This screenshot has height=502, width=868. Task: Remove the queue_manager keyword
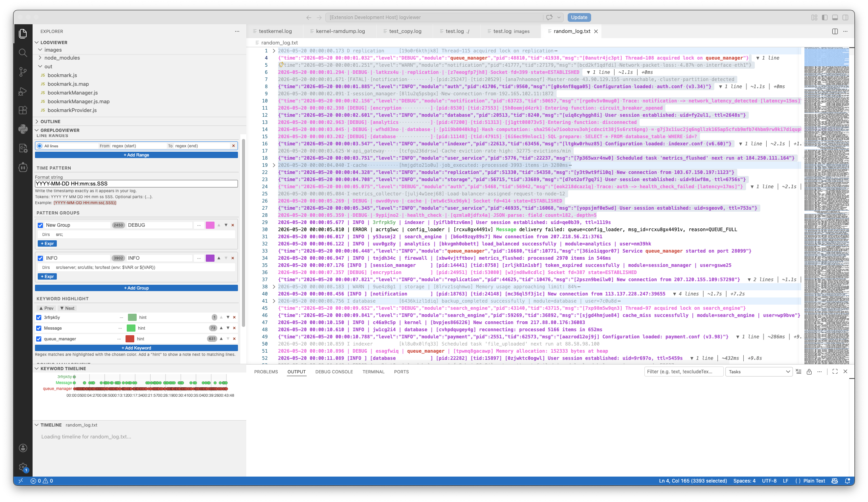click(234, 339)
